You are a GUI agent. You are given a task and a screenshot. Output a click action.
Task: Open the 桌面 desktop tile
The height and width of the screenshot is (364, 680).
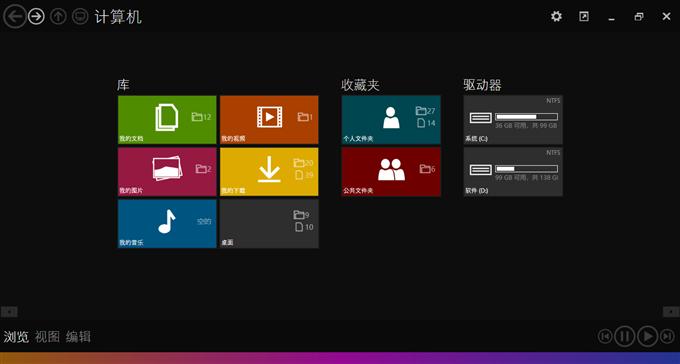(269, 223)
